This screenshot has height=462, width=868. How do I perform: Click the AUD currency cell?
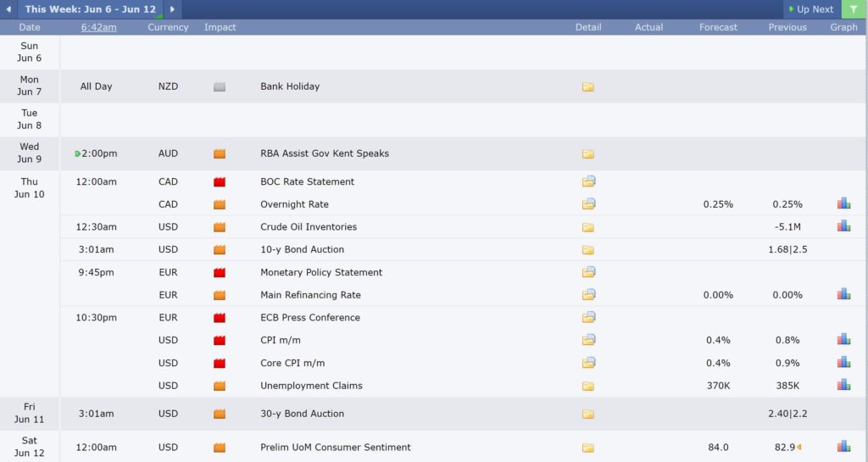(x=169, y=153)
